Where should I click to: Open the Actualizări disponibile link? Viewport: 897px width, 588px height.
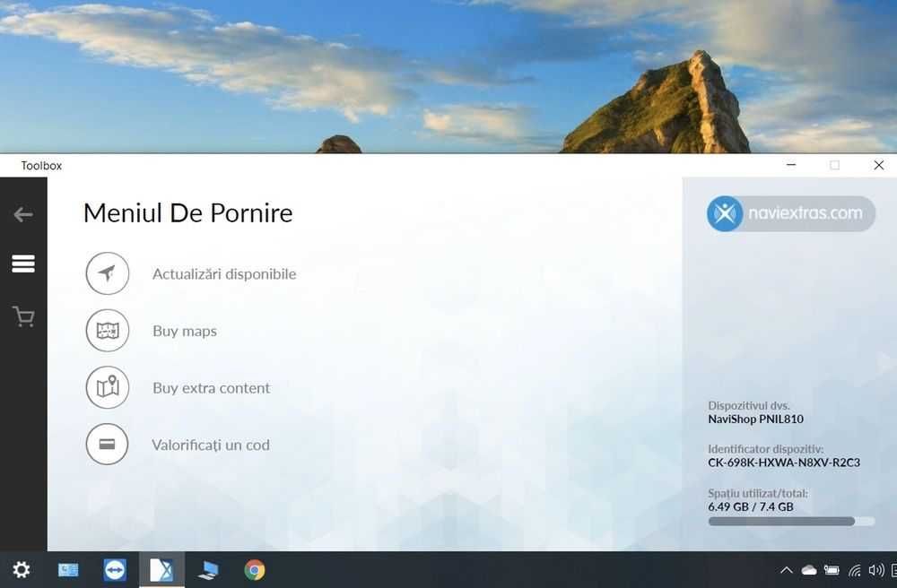pyautogui.click(x=224, y=273)
